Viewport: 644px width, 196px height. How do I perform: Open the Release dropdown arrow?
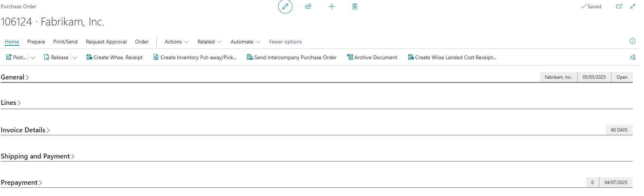(75, 57)
